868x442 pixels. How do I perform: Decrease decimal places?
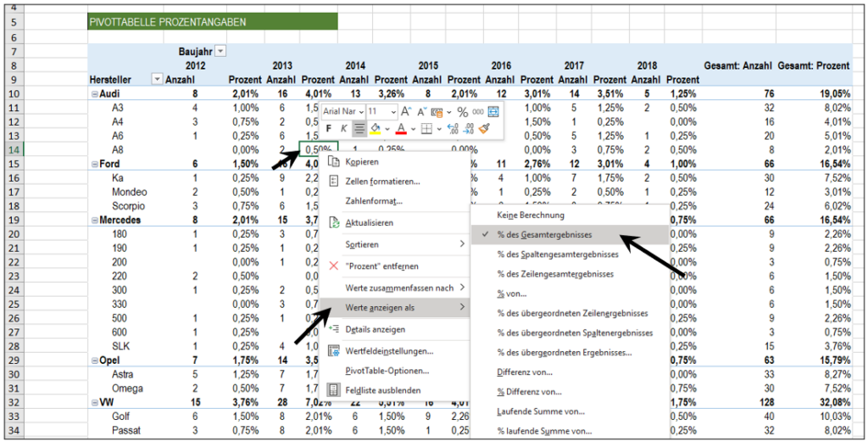469,129
